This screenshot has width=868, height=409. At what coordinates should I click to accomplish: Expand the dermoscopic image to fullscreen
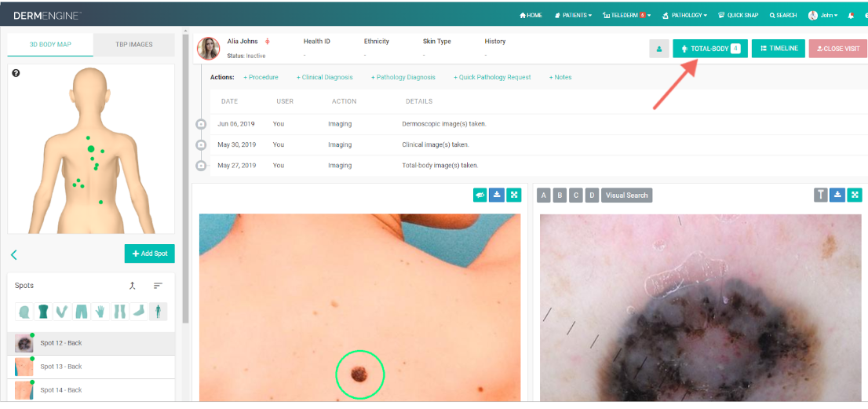[855, 195]
